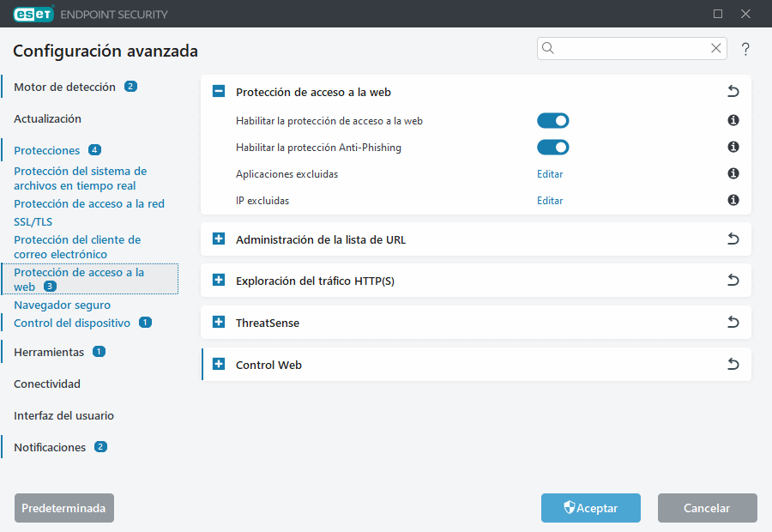Restore defaults with Predeterminada button
This screenshot has height=532, width=772.
point(63,508)
